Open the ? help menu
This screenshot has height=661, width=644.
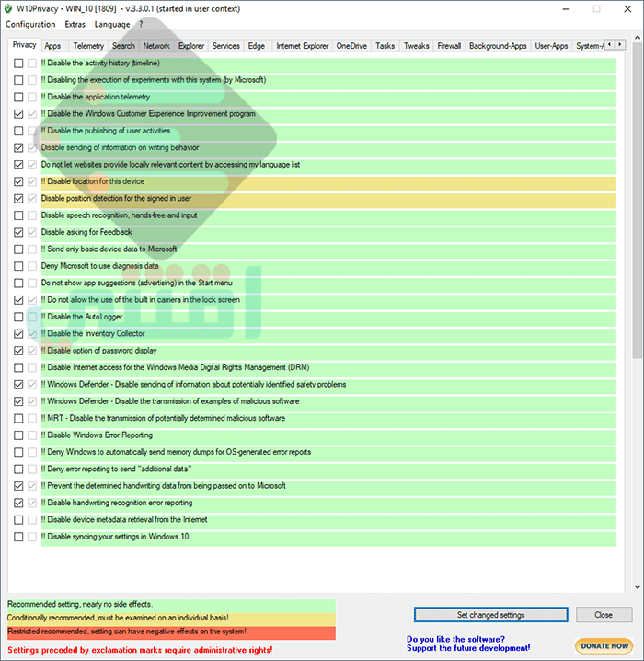pos(141,25)
